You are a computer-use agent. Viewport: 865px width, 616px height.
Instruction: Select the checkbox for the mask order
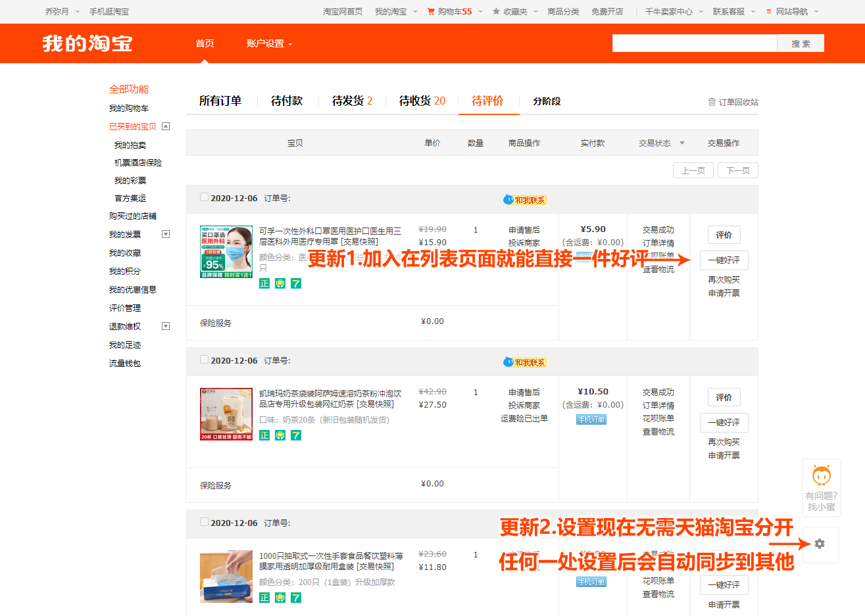[204, 197]
